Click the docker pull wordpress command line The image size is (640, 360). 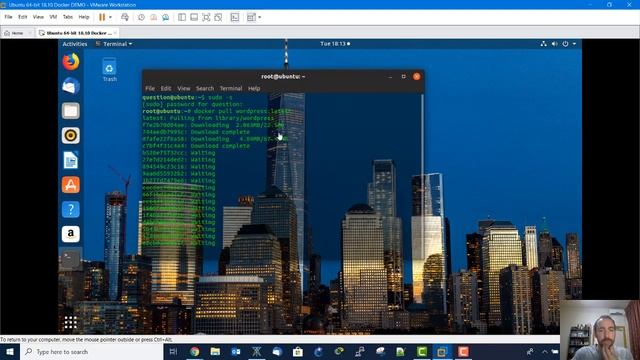216,111
